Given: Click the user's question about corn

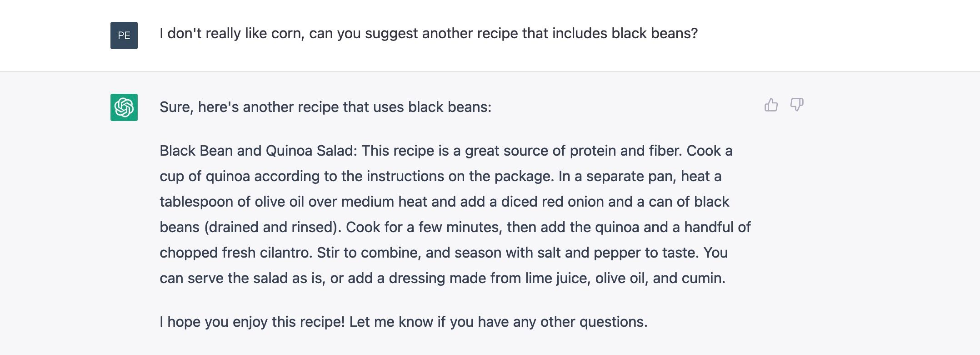Looking at the screenshot, I should coord(428,33).
